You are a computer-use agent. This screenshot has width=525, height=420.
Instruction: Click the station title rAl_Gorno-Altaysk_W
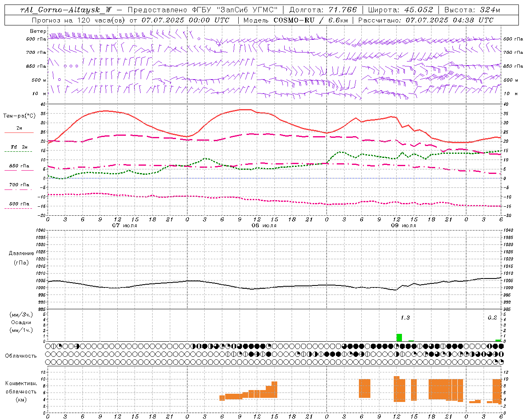point(66,10)
